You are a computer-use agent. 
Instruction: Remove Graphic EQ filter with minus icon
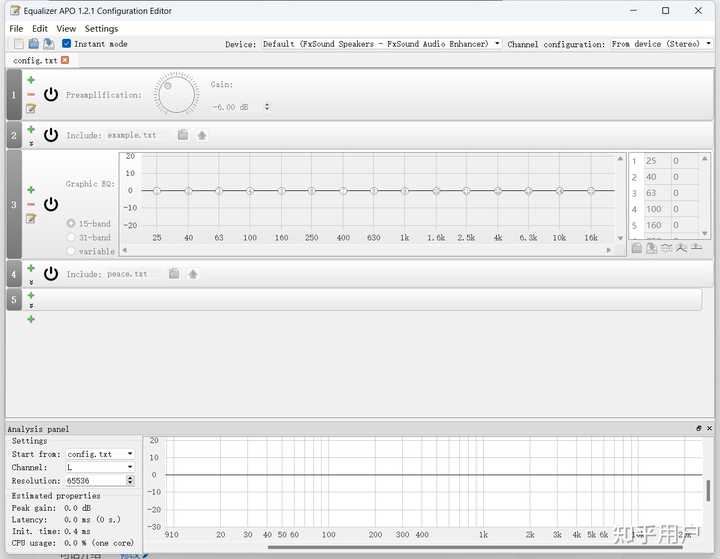point(31,204)
